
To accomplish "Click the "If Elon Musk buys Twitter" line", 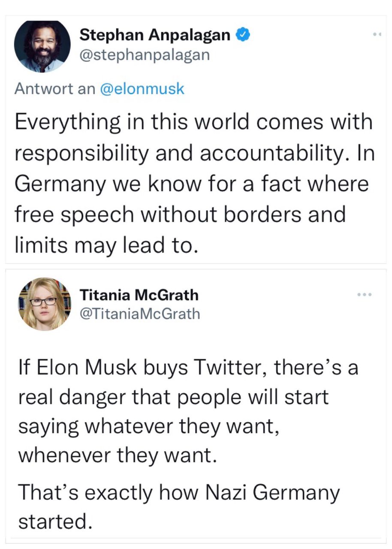I will click(188, 368).
